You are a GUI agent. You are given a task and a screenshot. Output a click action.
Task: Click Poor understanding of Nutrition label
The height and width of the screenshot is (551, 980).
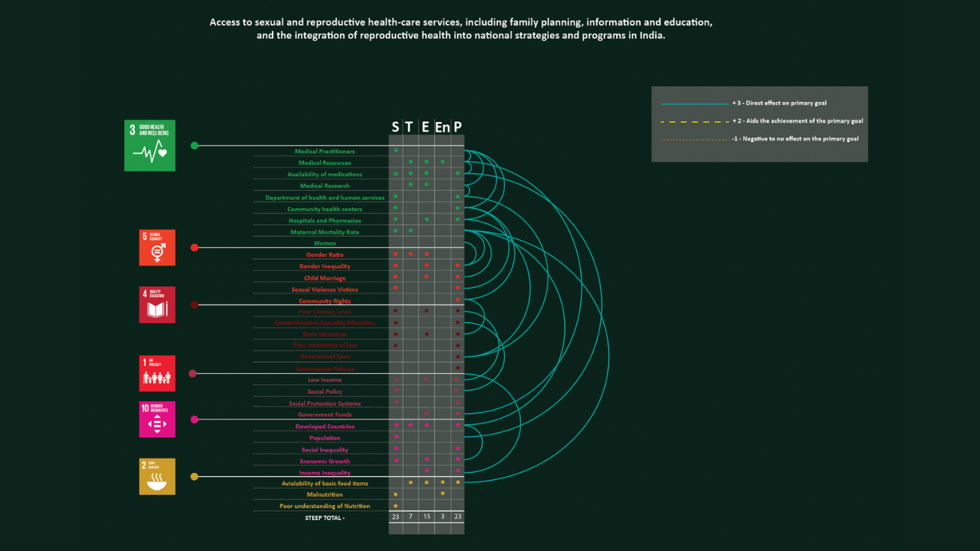pos(325,506)
